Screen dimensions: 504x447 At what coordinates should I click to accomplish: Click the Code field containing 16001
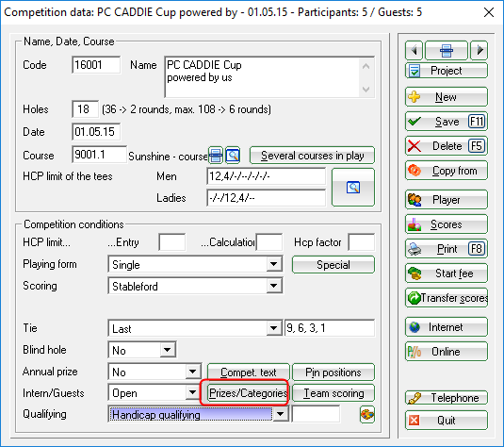(96, 65)
